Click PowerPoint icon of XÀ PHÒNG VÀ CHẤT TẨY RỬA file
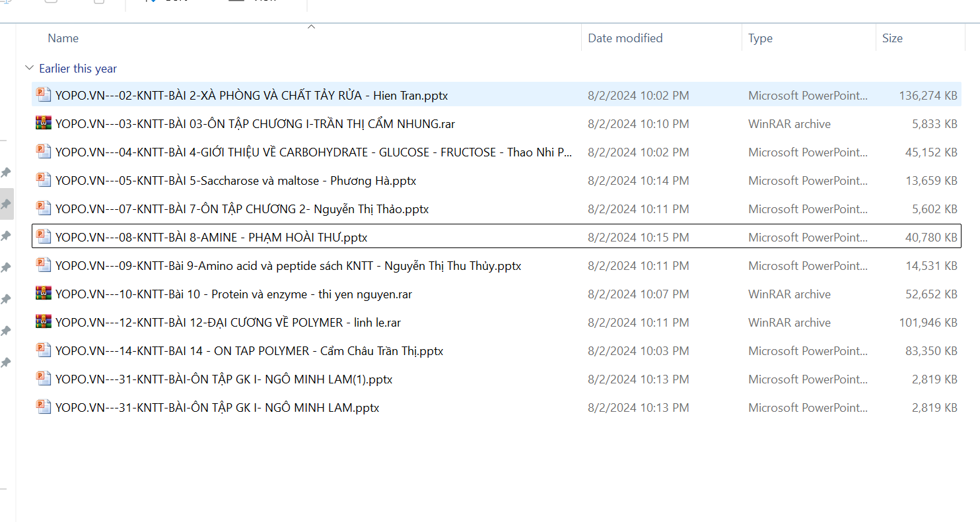Screen dimensions: 980x522 click(x=44, y=95)
